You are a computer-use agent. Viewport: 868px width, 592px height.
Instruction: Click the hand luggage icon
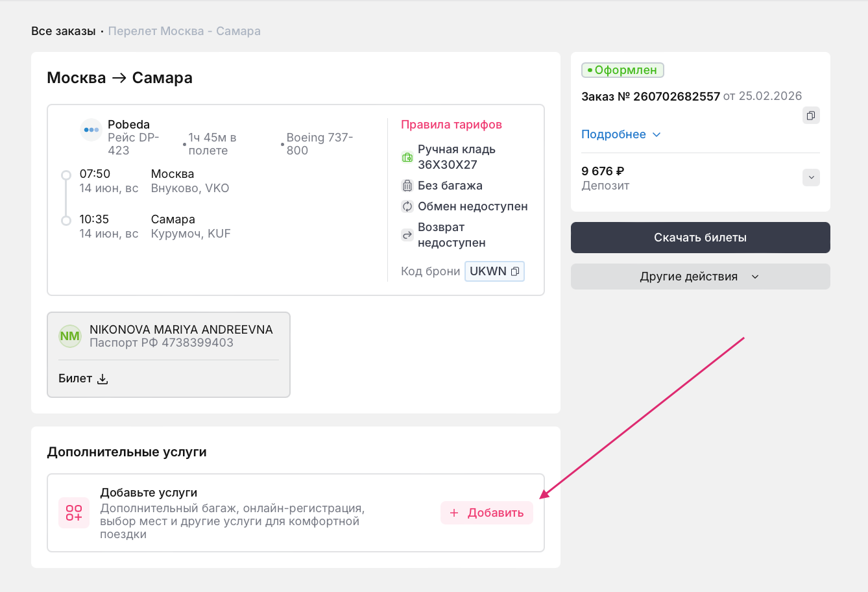tap(407, 157)
